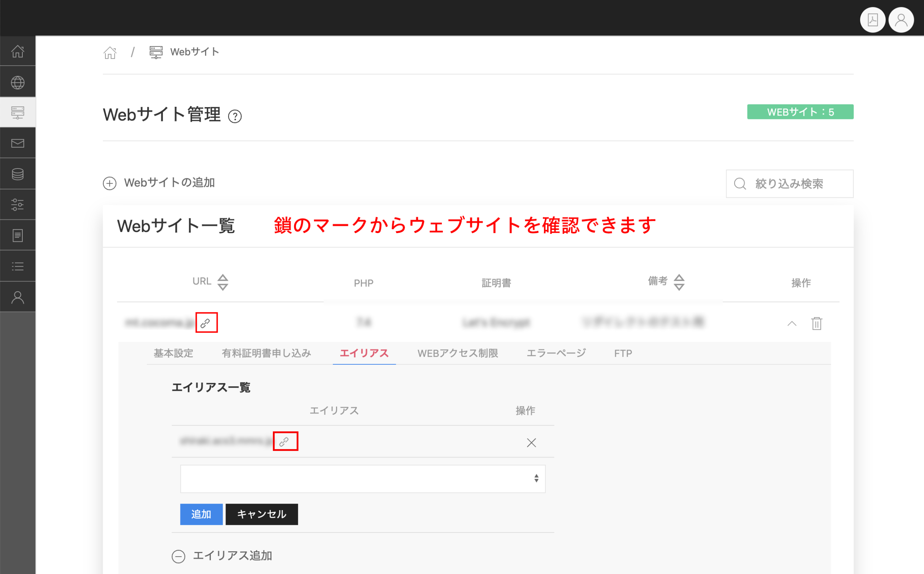Image resolution: width=924 pixels, height=574 pixels.
Task: Click Webサイトの追加 link
Action: (x=159, y=183)
